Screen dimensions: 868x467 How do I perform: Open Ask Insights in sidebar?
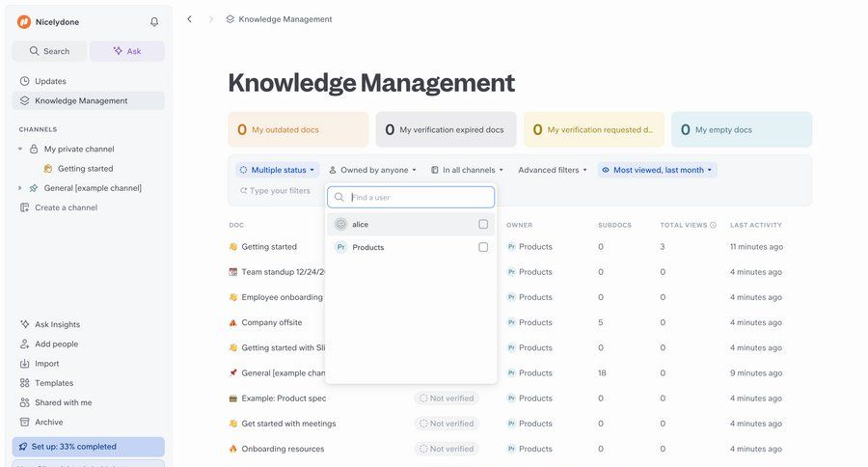click(x=57, y=324)
